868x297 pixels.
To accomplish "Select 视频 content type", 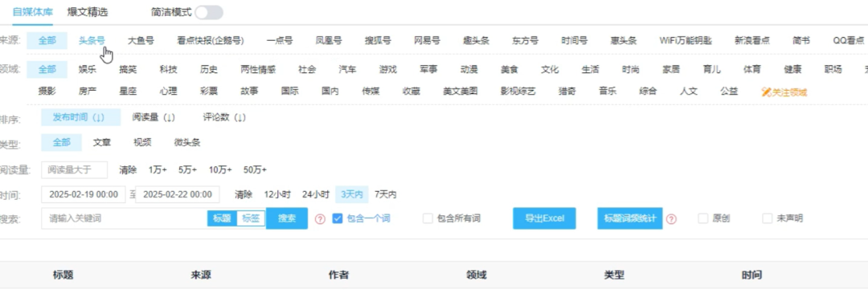I will [x=142, y=142].
